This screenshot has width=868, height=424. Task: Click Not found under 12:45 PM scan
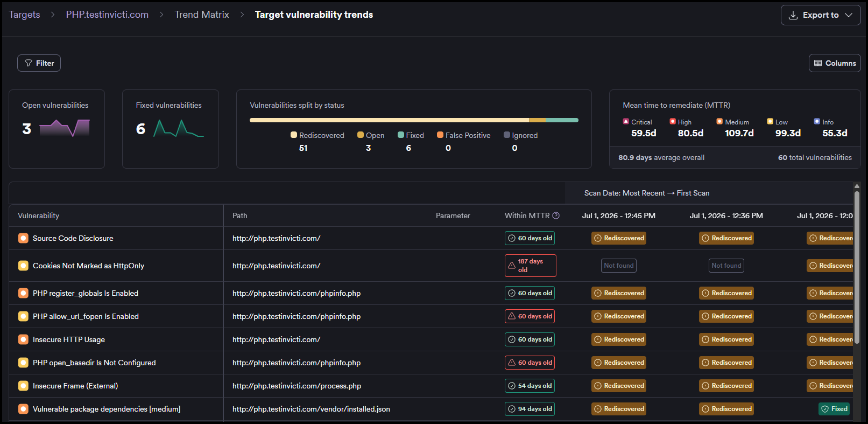point(619,266)
